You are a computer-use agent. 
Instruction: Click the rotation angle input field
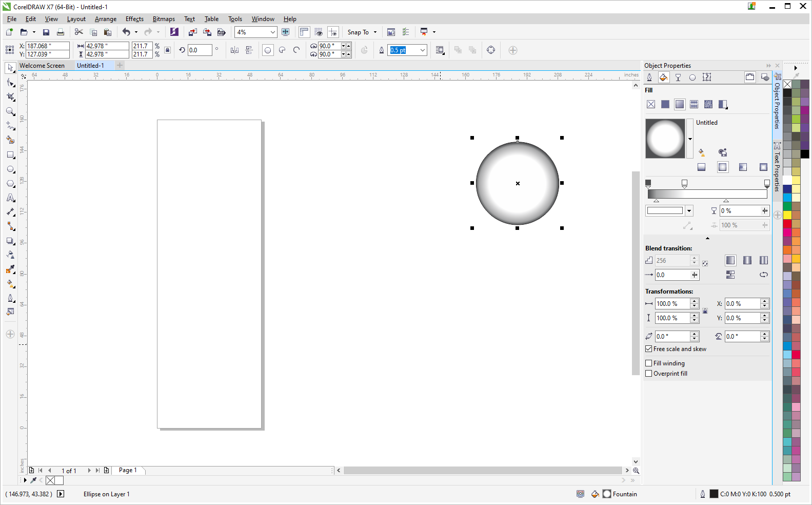(200, 50)
